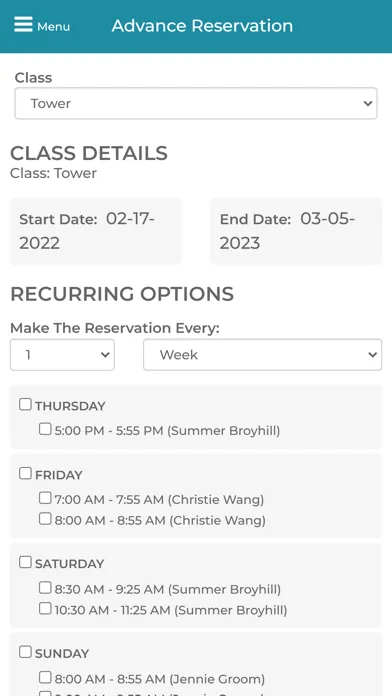Select 8:00 AM - 8:55 AM Christie Wang slot
Screen dimensions: 392x696
click(x=45, y=518)
